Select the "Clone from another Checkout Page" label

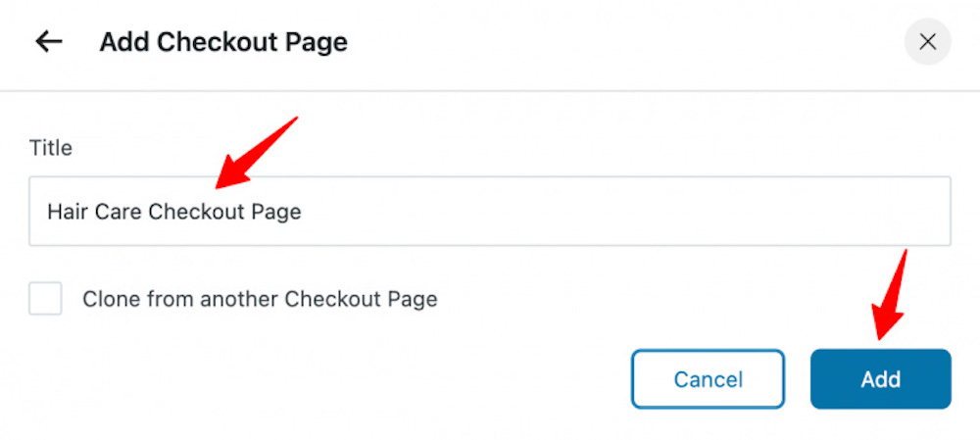tap(260, 299)
